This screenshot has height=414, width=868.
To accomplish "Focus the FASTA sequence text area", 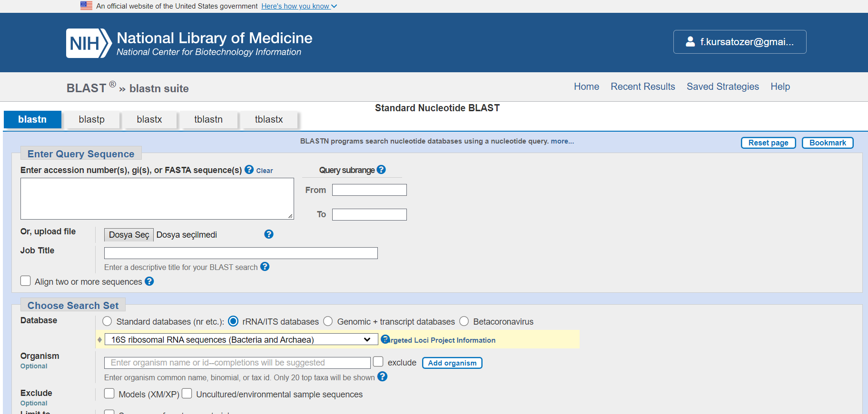I will click(x=157, y=199).
